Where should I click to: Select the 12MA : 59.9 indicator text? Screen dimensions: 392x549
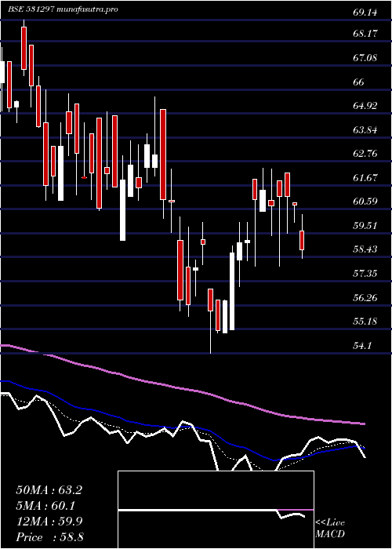49,522
